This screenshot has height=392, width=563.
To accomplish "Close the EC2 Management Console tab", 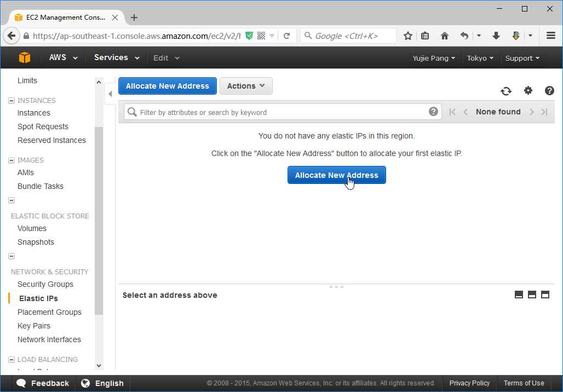I will pyautogui.click(x=115, y=17).
